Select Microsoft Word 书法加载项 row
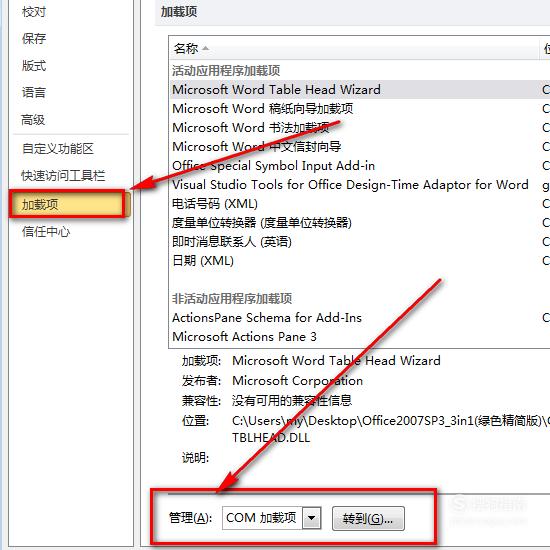Screen dimensions: 550x550 click(360, 128)
